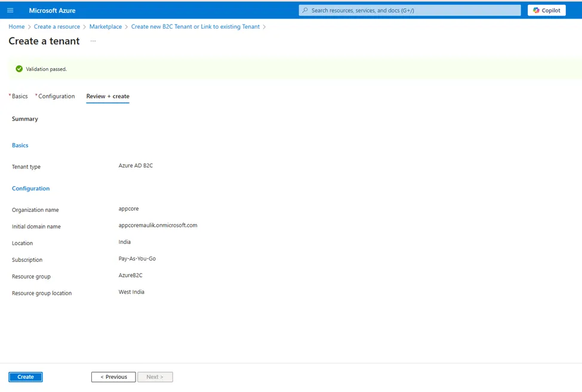Click the Basics summary section heading

pos(20,145)
